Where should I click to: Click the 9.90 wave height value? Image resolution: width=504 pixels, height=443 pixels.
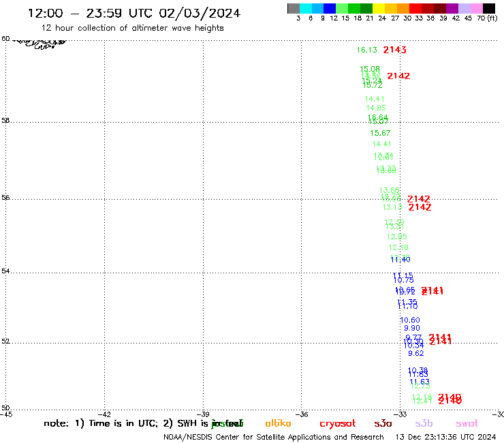coord(412,328)
